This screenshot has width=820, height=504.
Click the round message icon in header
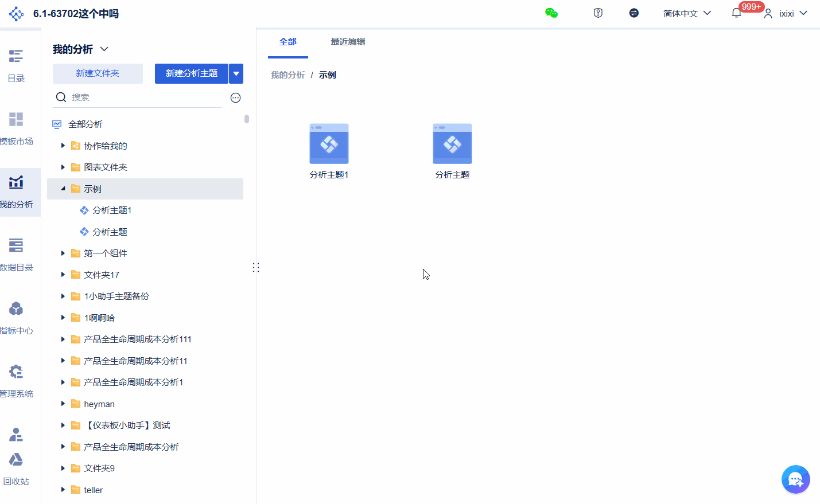point(634,13)
